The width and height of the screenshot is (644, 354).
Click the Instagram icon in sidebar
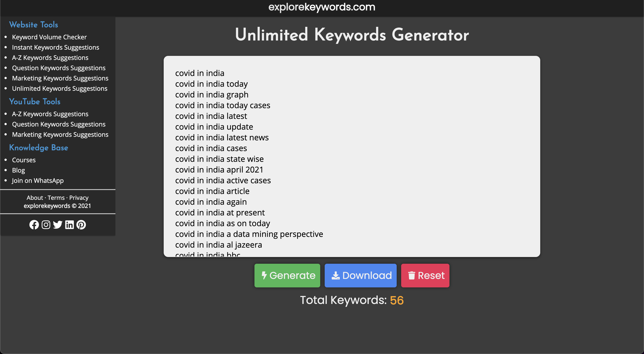coord(46,225)
